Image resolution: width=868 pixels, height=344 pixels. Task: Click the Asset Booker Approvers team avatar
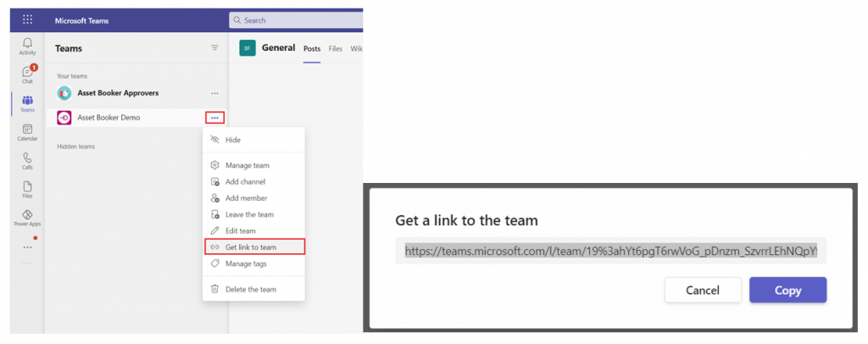[x=64, y=93]
